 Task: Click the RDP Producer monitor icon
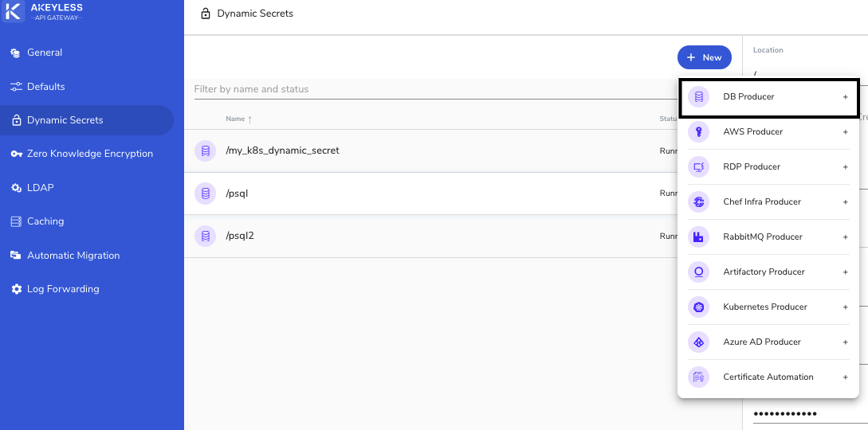[x=698, y=167]
